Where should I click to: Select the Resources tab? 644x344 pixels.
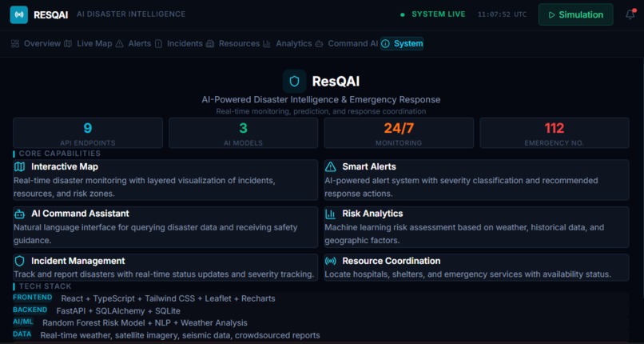[x=233, y=43]
